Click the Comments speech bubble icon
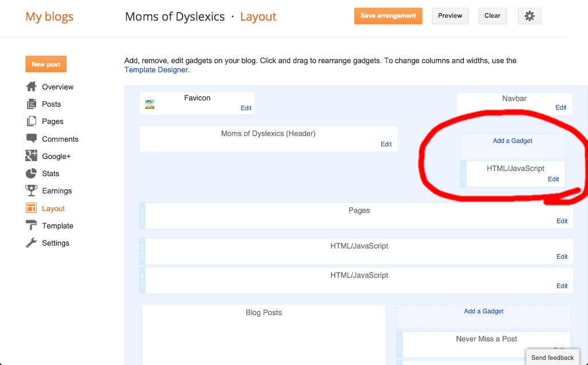Viewport: 588px width, 365px height. coord(31,138)
